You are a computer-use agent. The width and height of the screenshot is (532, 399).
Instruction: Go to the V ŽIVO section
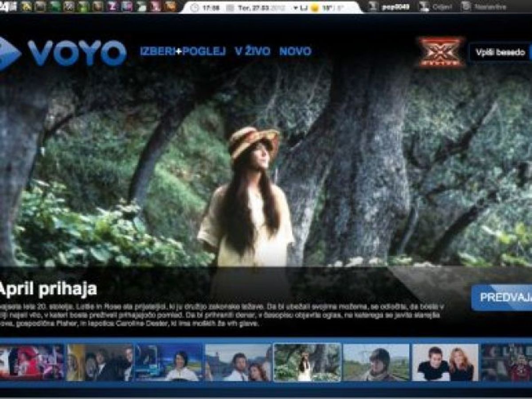[x=252, y=51]
